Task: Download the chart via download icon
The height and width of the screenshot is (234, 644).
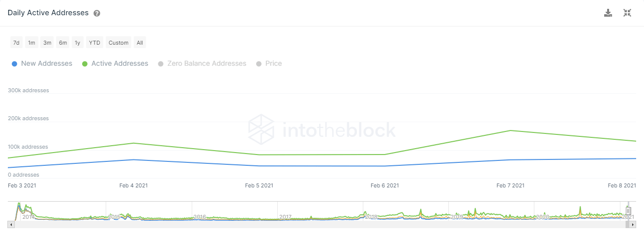Action: (x=608, y=13)
